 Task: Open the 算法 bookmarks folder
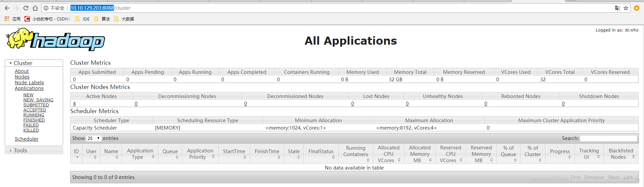(102, 19)
